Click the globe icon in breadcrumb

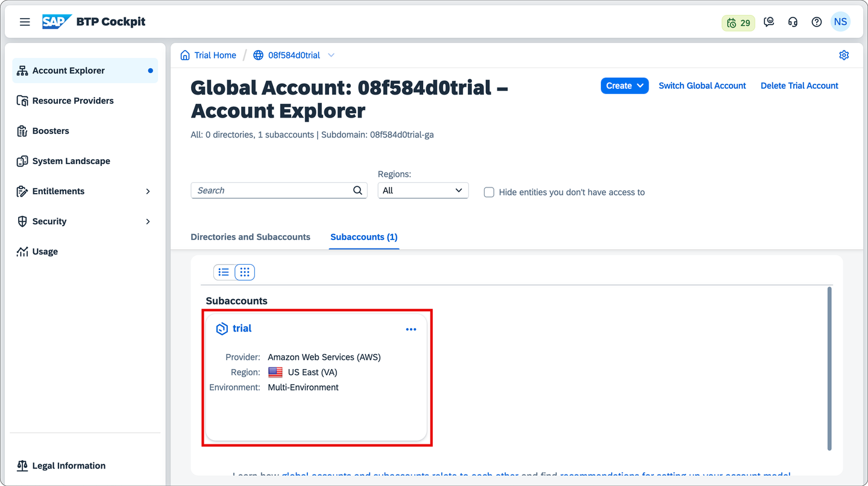[x=258, y=55]
